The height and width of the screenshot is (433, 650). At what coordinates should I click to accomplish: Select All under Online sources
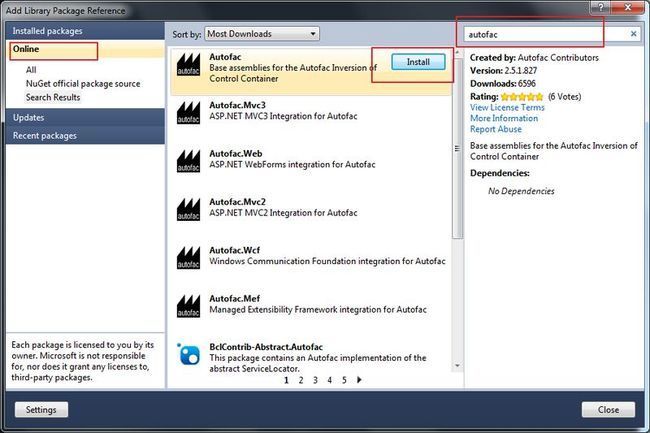tap(31, 70)
